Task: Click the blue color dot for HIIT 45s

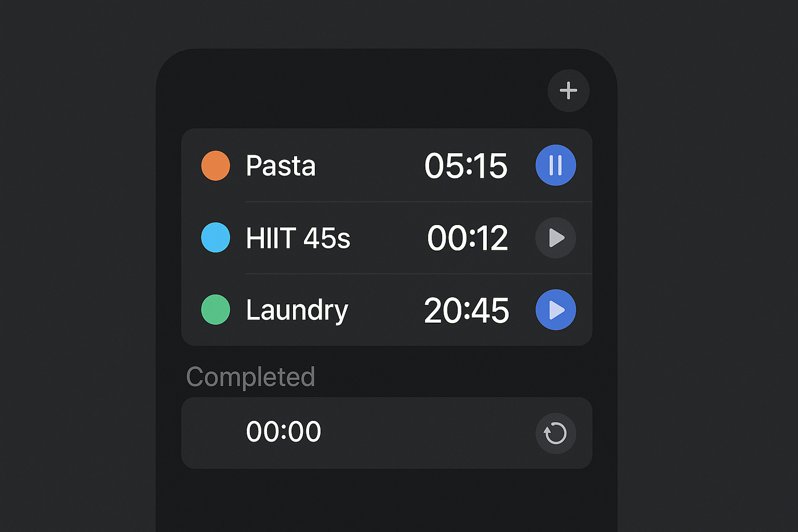Action: [x=216, y=237]
